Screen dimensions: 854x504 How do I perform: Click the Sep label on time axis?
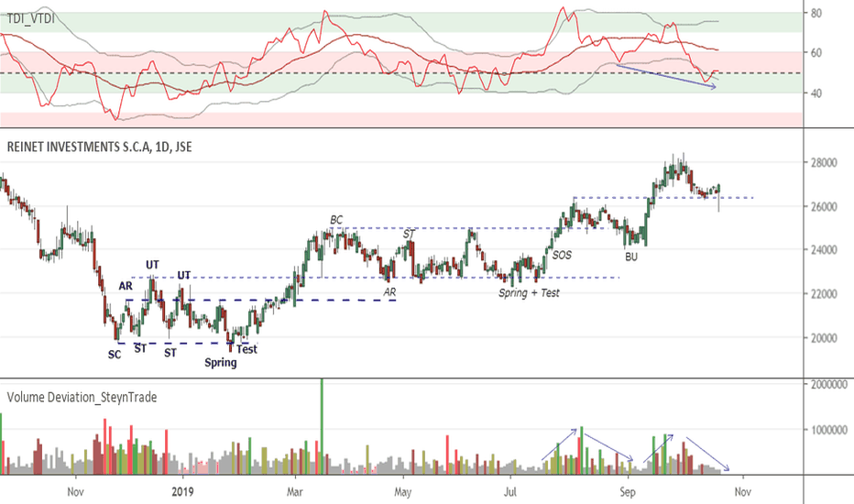(x=628, y=492)
